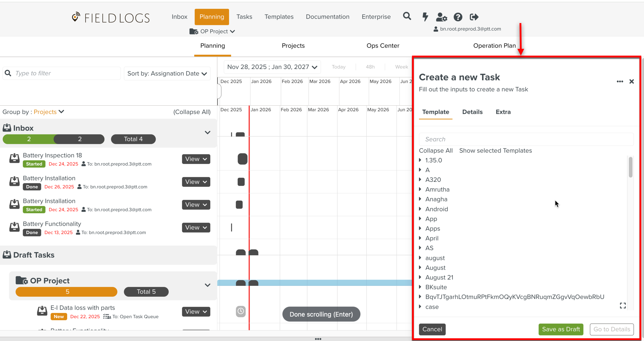Click the template Search input field

pyautogui.click(x=526, y=139)
